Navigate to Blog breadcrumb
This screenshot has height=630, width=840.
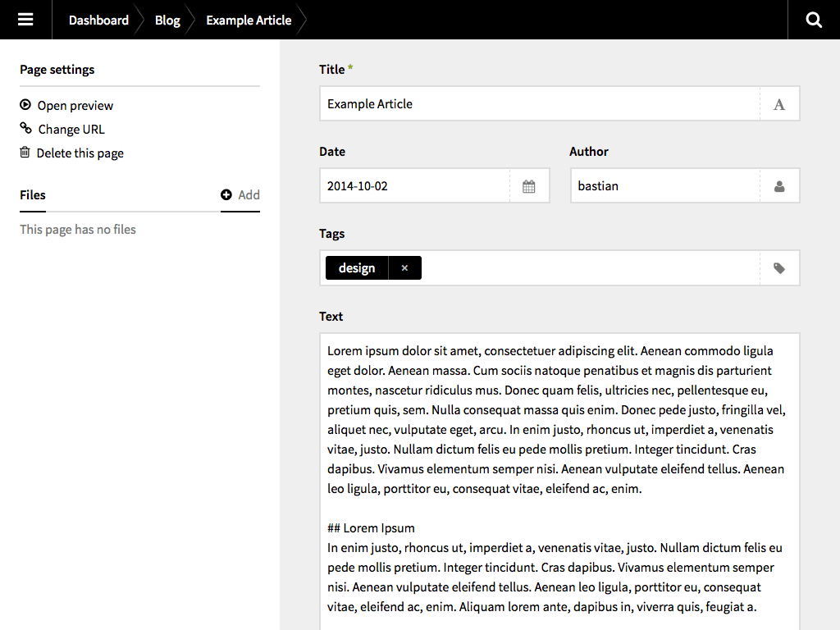(x=167, y=21)
